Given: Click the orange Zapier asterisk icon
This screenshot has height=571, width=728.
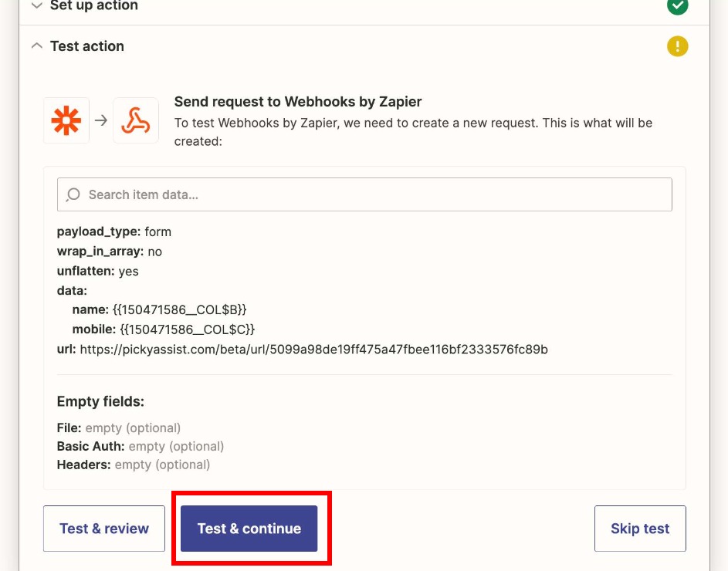Looking at the screenshot, I should [x=66, y=120].
